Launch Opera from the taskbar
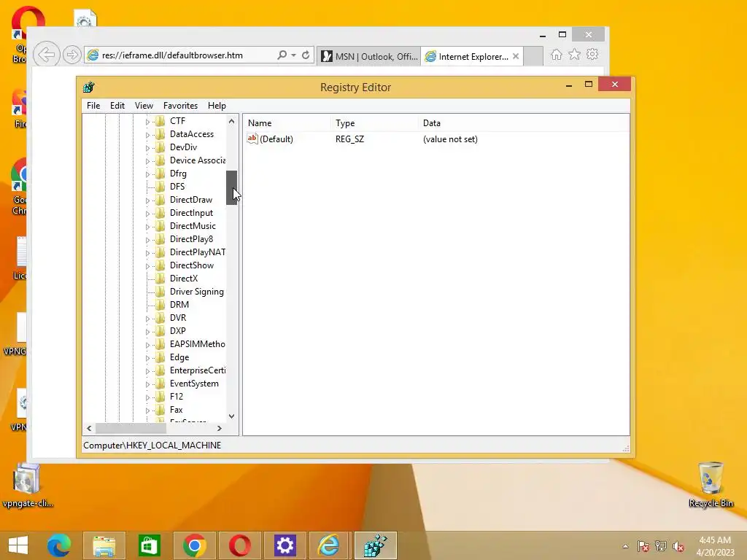The width and height of the screenshot is (747, 560). click(239, 545)
